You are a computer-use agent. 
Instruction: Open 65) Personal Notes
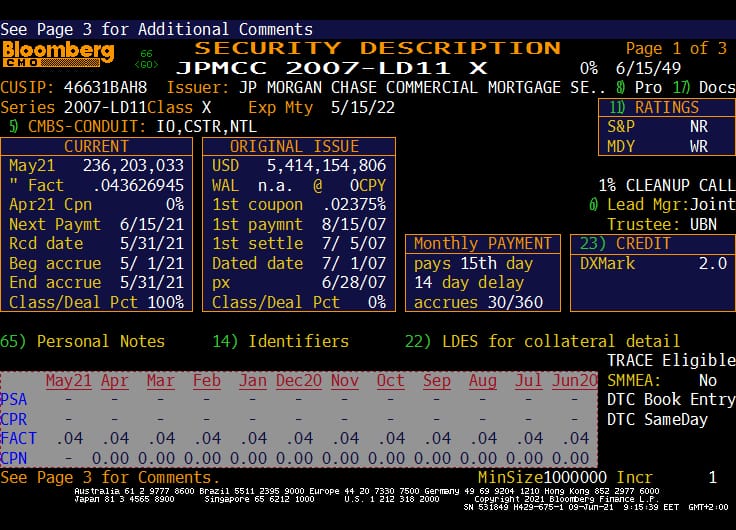83,341
